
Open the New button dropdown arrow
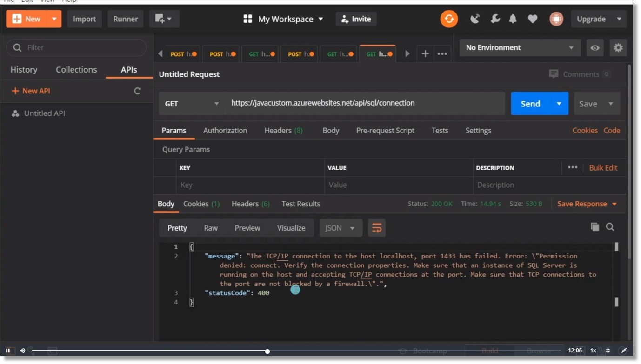click(54, 19)
